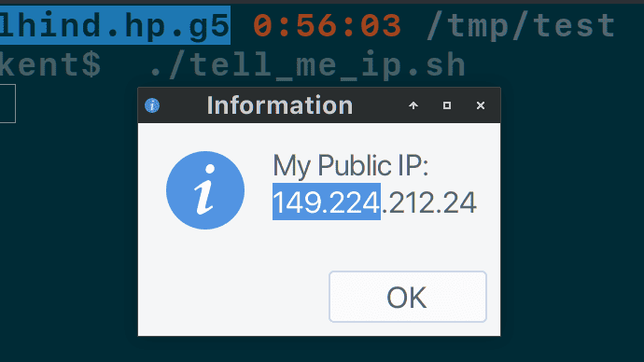The height and width of the screenshot is (362, 644).
Task: Click the OK button in the dialog
Action: (x=408, y=297)
